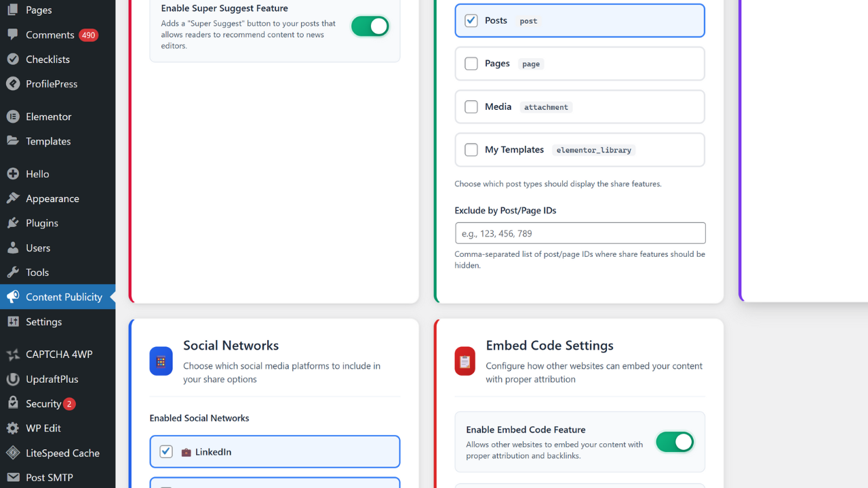The image size is (868, 488).
Task: Check the My Templates elementor_library checkbox
Action: (x=471, y=150)
